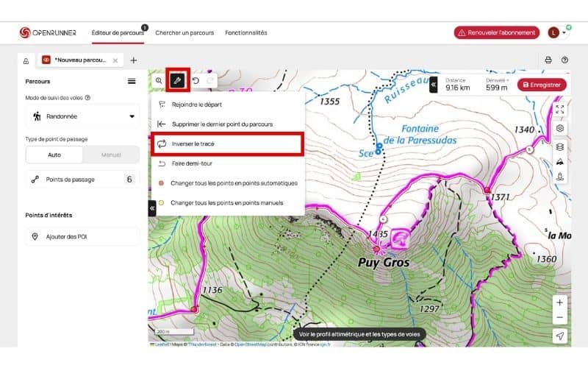Click the Enregistrer button

click(542, 85)
